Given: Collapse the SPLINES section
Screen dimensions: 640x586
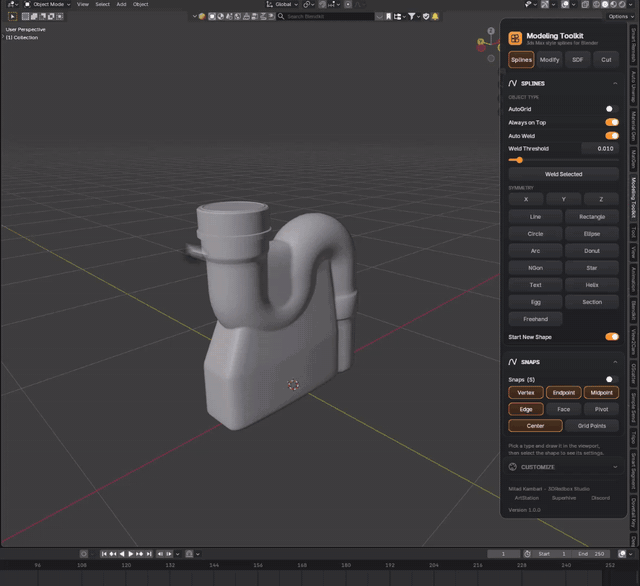Looking at the screenshot, I should pos(615,83).
